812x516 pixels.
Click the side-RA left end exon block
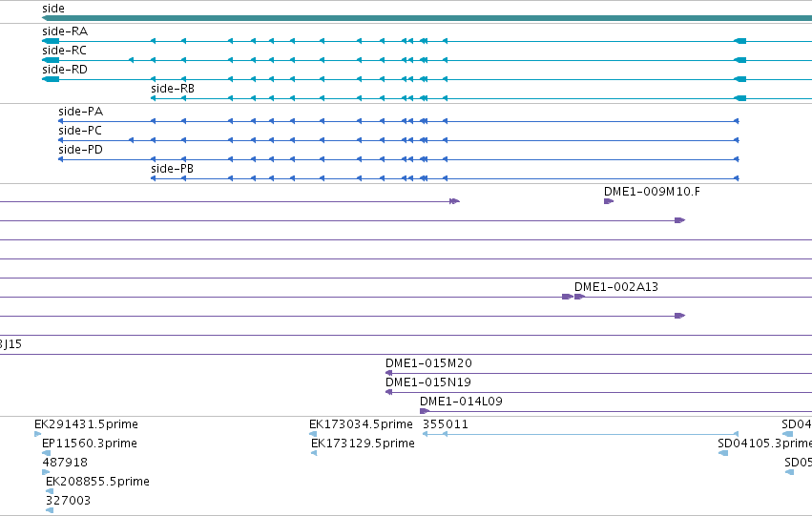51,41
